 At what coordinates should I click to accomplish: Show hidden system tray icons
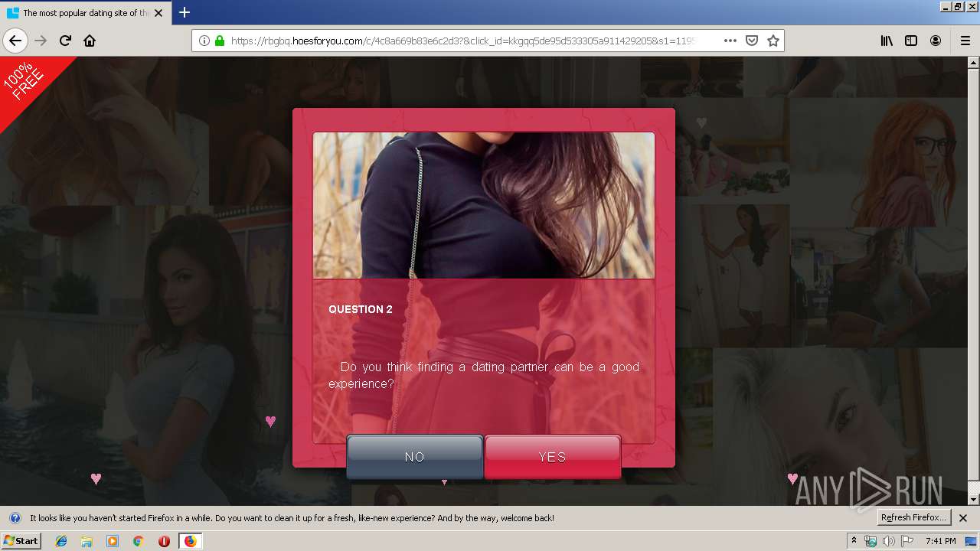click(x=854, y=541)
